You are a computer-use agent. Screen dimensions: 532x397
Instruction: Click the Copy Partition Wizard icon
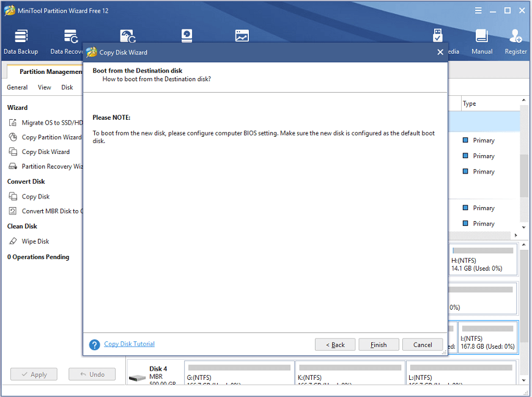pyautogui.click(x=13, y=137)
